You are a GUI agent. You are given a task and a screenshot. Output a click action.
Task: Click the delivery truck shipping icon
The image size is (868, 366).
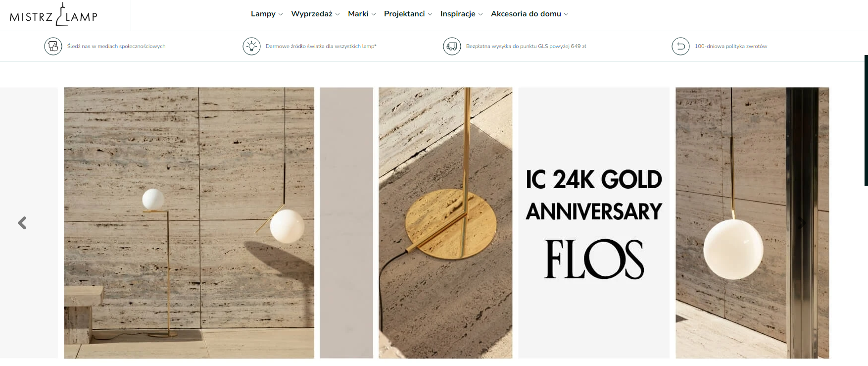click(x=452, y=46)
